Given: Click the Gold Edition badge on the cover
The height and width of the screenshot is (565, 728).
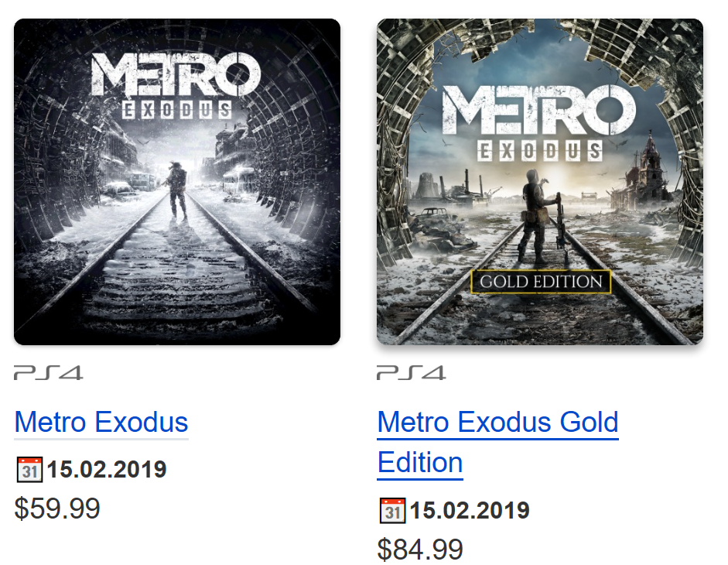Looking at the screenshot, I should (x=541, y=282).
